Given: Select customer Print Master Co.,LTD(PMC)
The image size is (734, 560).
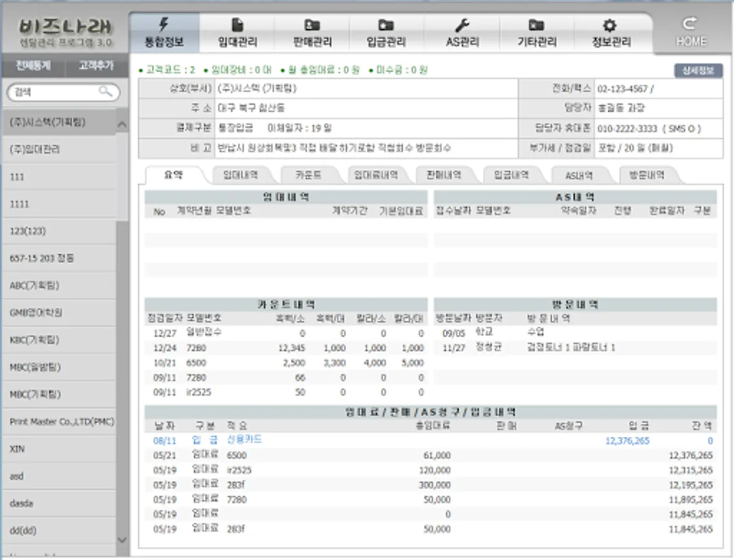Looking at the screenshot, I should pyautogui.click(x=62, y=422).
